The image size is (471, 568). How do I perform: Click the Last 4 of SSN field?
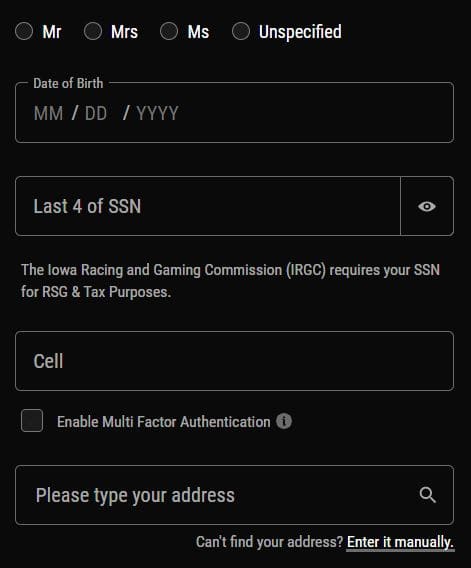pyautogui.click(x=208, y=206)
